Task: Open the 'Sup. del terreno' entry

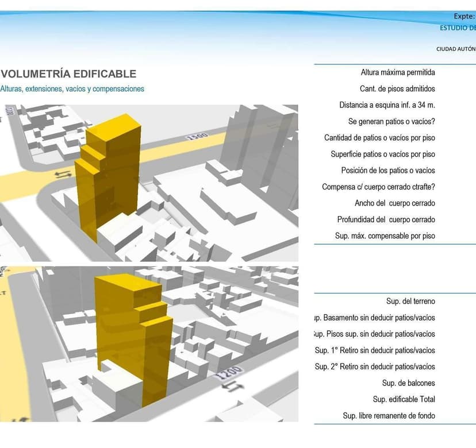Action: 409,301
